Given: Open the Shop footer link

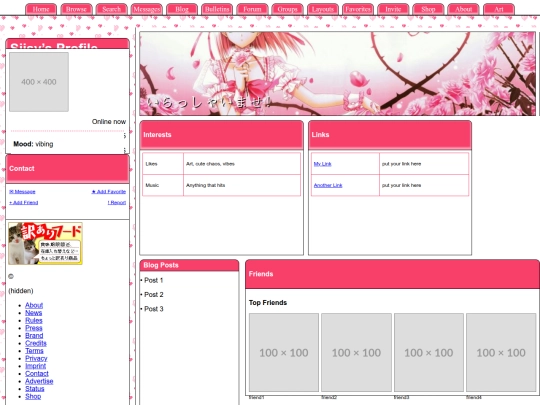Looking at the screenshot, I should (33, 396).
